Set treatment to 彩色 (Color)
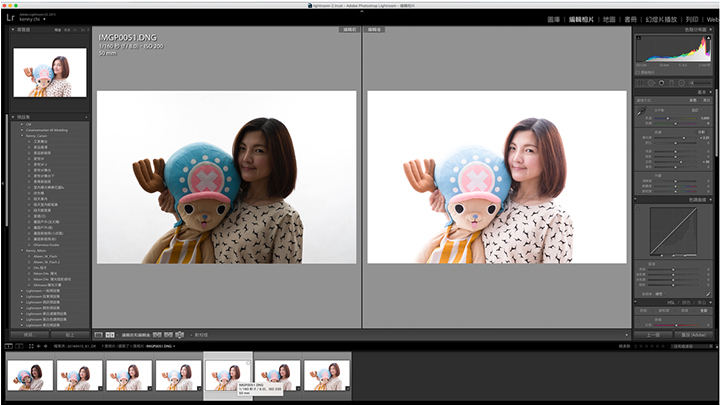Viewport: 720px width, 405px height. pyautogui.click(x=693, y=100)
